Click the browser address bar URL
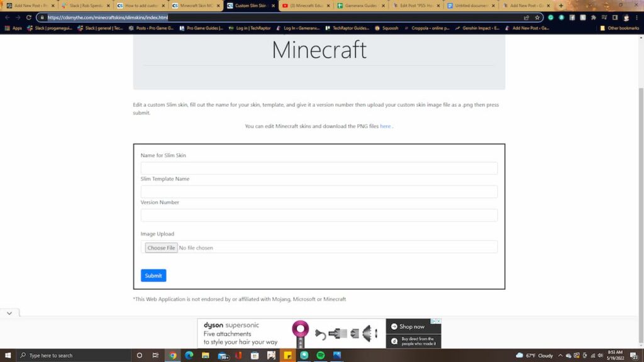The image size is (644, 362). [108, 18]
